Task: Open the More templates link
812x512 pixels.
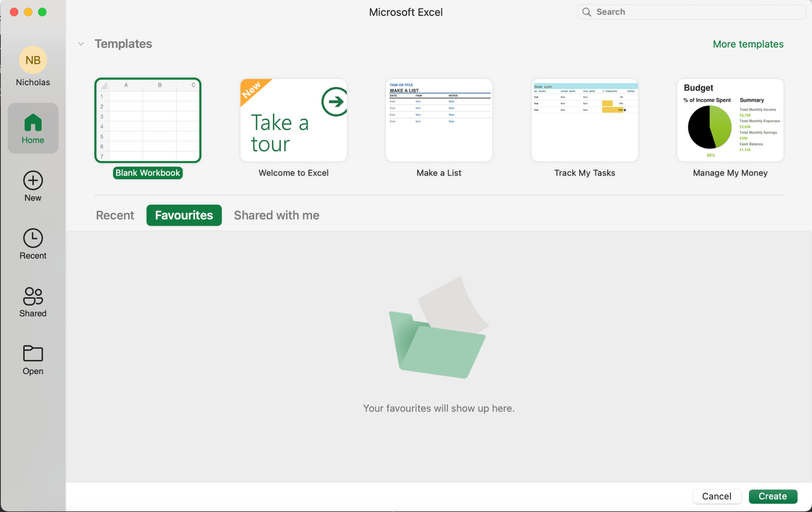Action: [748, 44]
